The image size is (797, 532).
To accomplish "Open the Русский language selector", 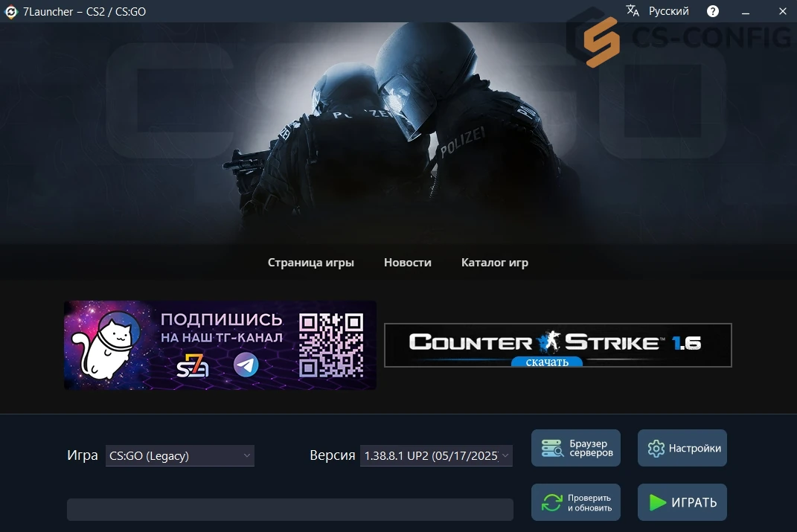I will (x=668, y=11).
